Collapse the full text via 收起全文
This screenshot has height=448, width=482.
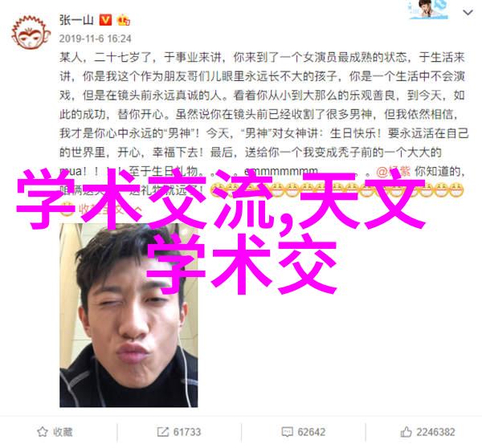101,210
